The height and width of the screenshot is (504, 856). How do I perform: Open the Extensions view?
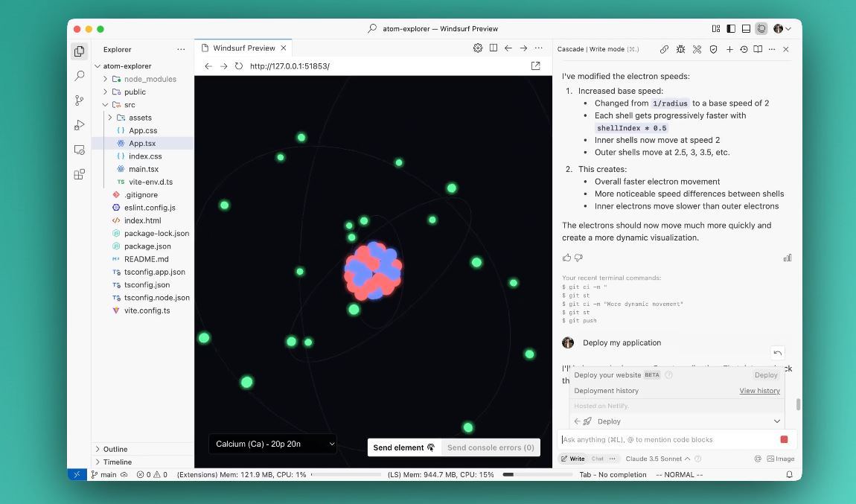79,174
